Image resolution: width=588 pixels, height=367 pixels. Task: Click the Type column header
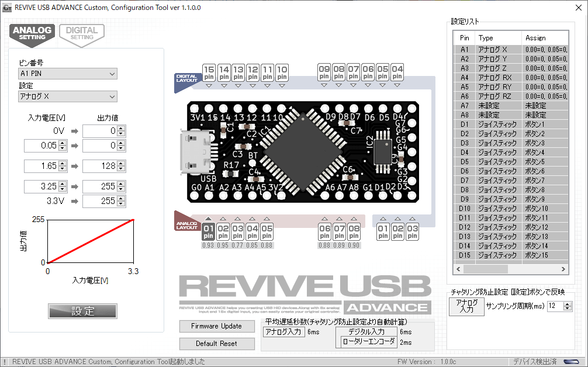(498, 38)
